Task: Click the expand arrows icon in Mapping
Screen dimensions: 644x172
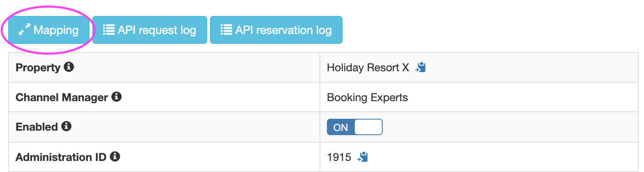Action: pos(25,29)
